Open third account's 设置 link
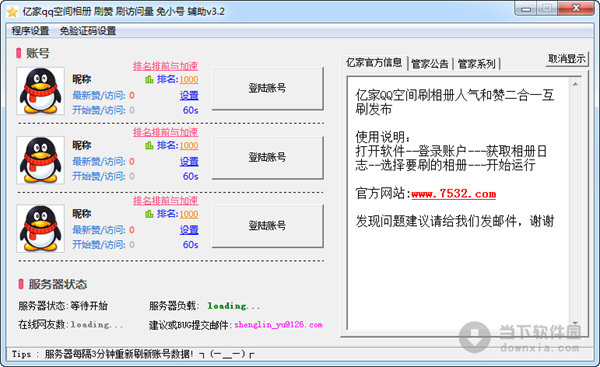600x367 pixels. [189, 230]
